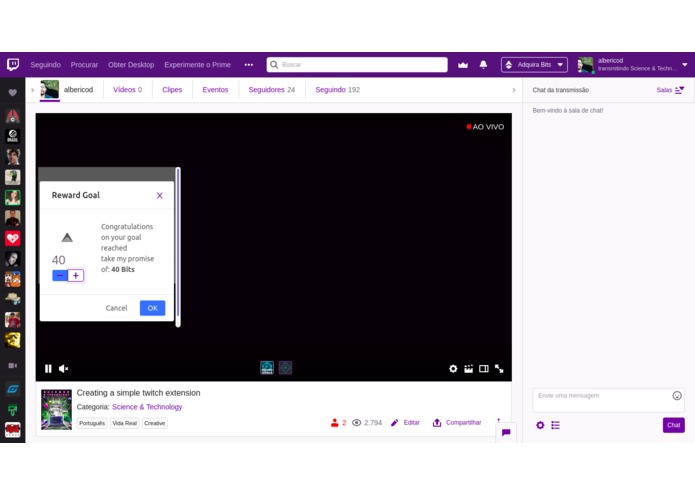
Task: Open Prime loot crown icon
Action: (x=463, y=65)
